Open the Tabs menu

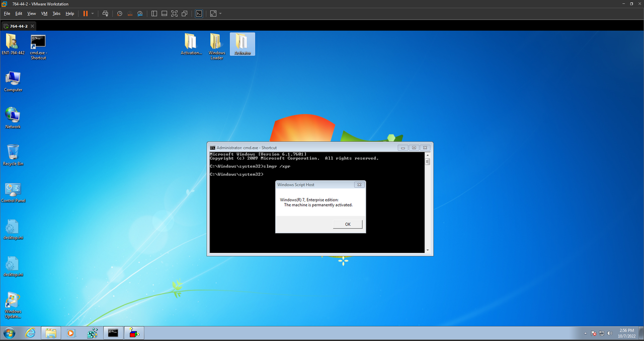[x=56, y=14]
